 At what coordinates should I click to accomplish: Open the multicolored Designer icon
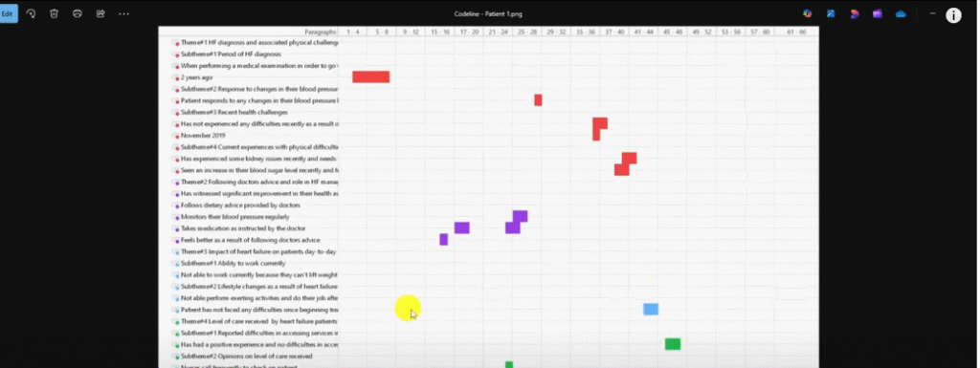point(808,13)
